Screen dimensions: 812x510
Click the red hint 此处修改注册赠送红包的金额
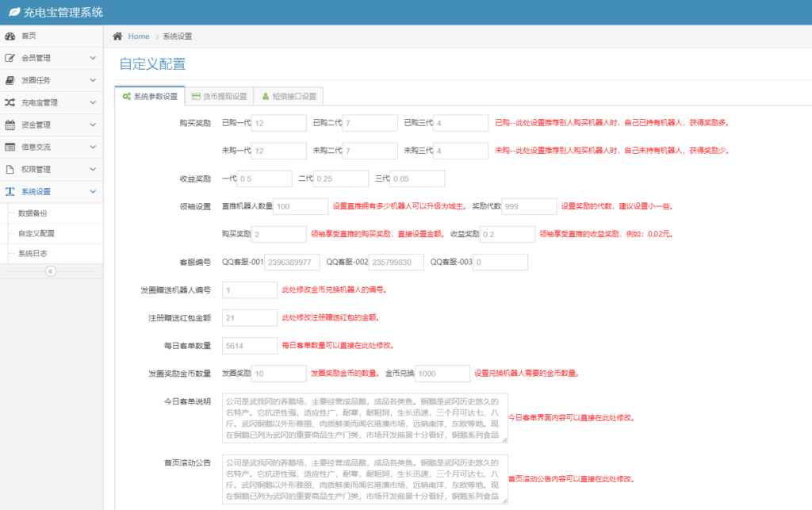[331, 318]
